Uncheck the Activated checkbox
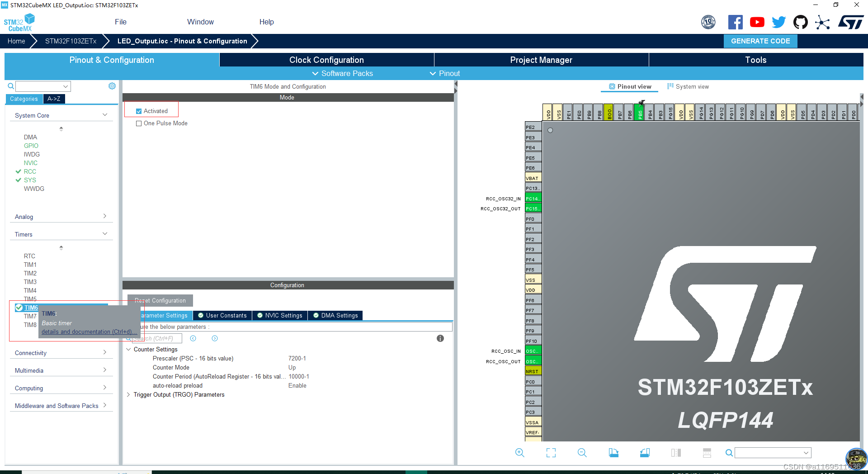Image resolution: width=868 pixels, height=474 pixels. 139,111
